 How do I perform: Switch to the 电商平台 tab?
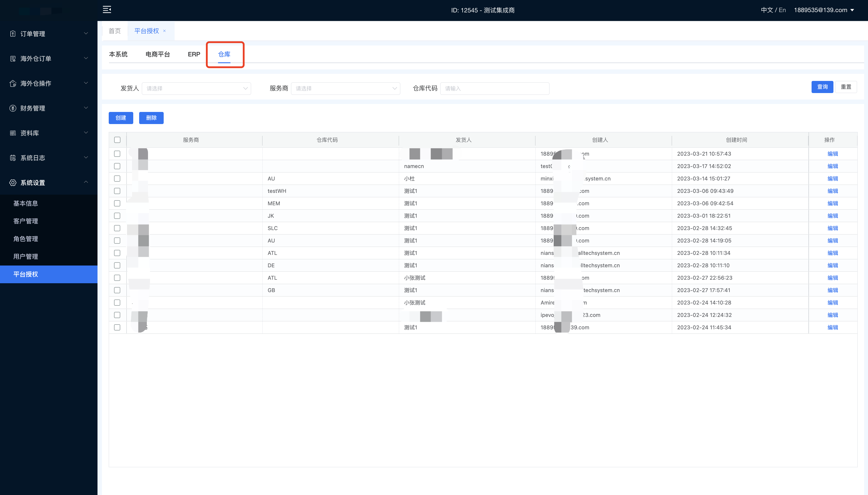click(x=157, y=54)
